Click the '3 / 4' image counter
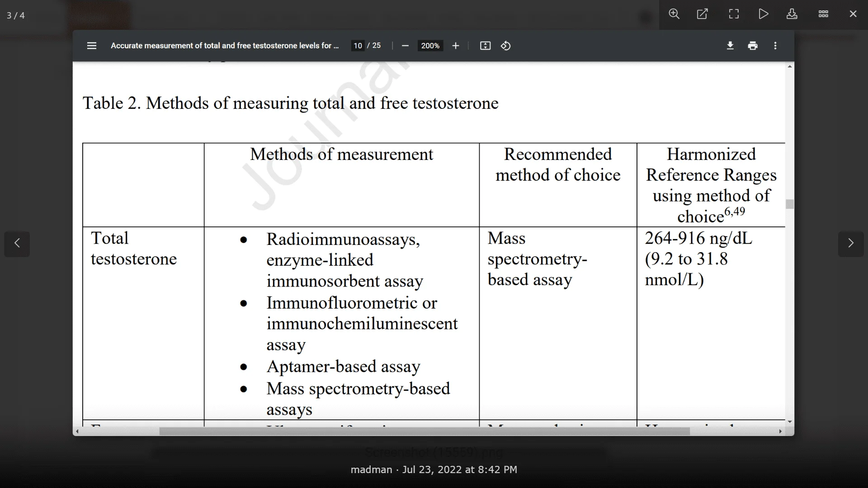This screenshot has width=868, height=488. point(16,15)
